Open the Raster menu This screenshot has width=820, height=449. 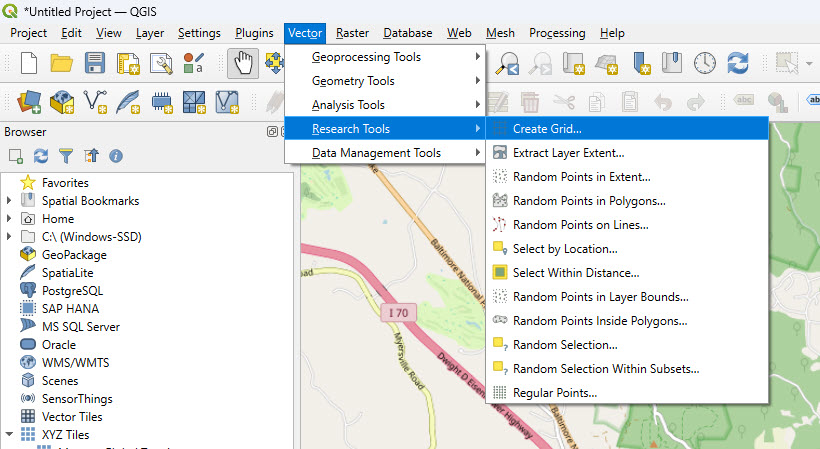(352, 33)
